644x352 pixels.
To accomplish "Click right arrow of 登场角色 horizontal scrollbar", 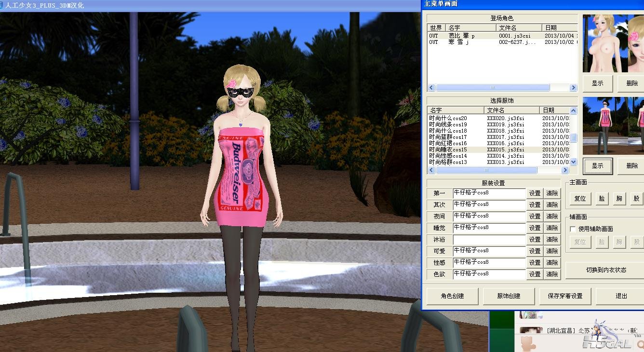I will point(573,88).
